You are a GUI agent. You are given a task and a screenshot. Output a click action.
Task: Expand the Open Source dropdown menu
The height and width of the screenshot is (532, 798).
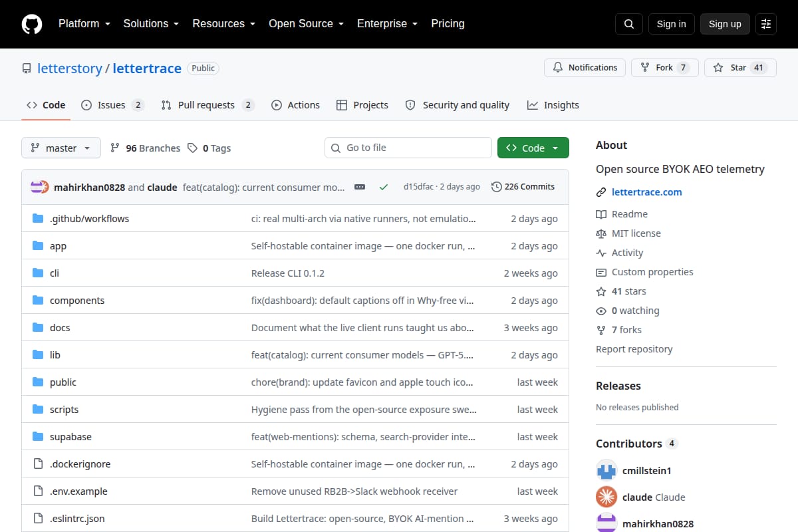coord(306,24)
